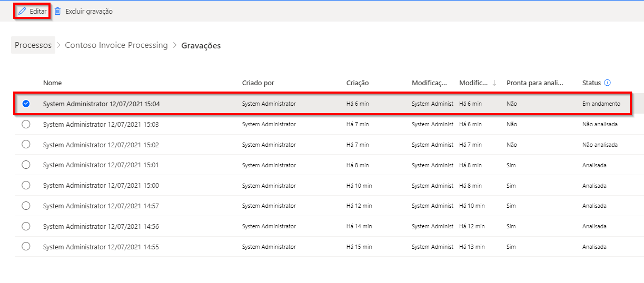Viewport: 644px width, 283px height.
Task: Click the Editar pencil icon
Action: tap(22, 11)
